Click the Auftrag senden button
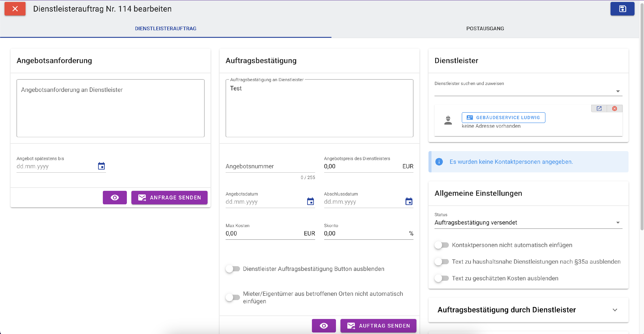Viewport: 644px width, 334px height. point(378,325)
